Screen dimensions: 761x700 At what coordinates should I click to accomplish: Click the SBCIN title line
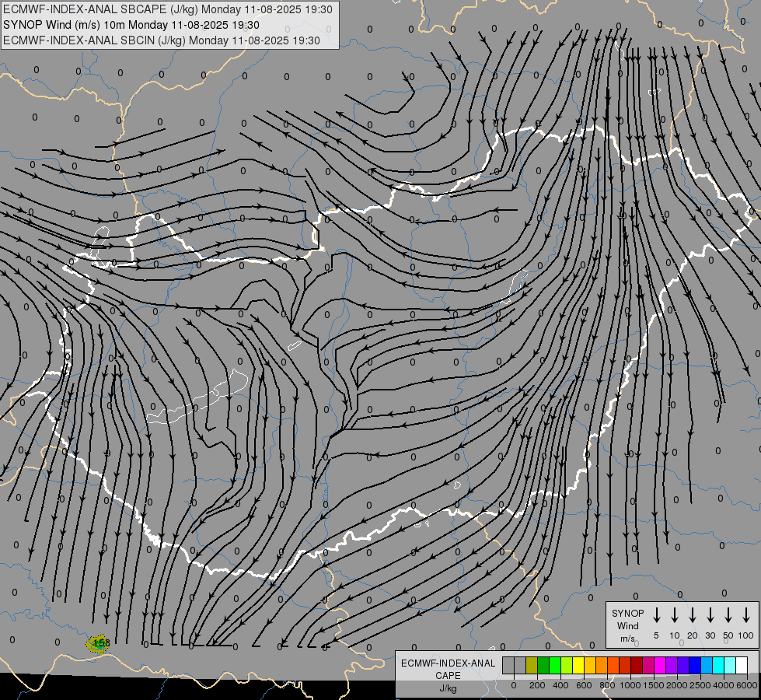coord(162,40)
